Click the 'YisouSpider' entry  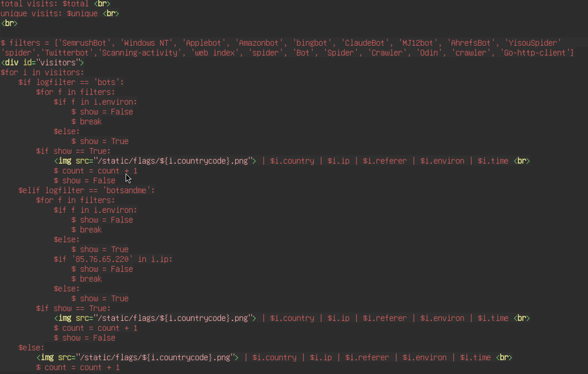[533, 42]
